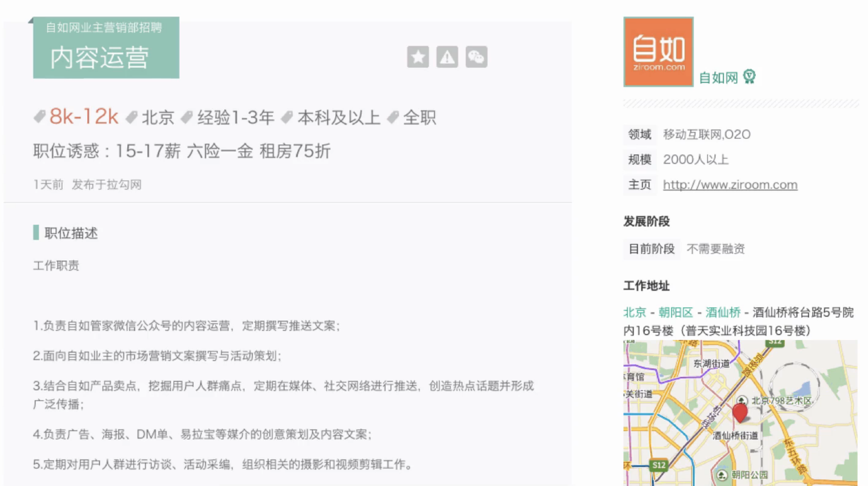The image size is (868, 486).
Task: Click the 1天前 发布于拉勾网 posting info
Action: coord(87,185)
